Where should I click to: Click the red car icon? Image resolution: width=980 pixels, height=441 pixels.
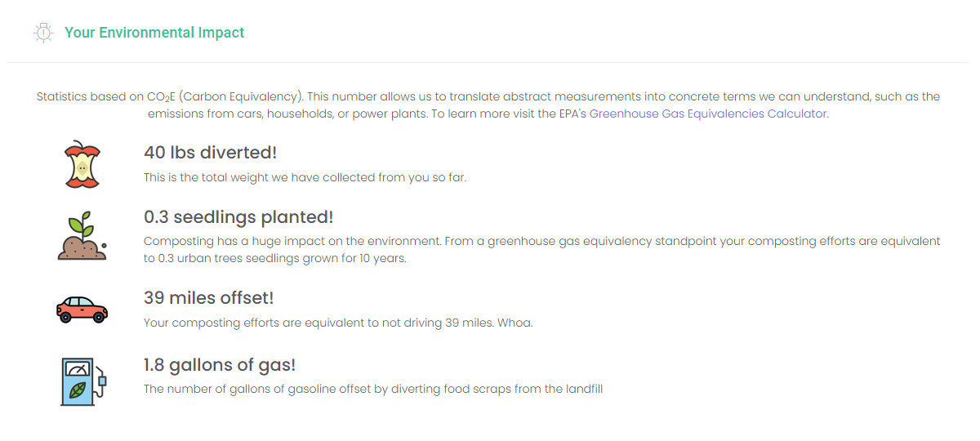(x=82, y=309)
